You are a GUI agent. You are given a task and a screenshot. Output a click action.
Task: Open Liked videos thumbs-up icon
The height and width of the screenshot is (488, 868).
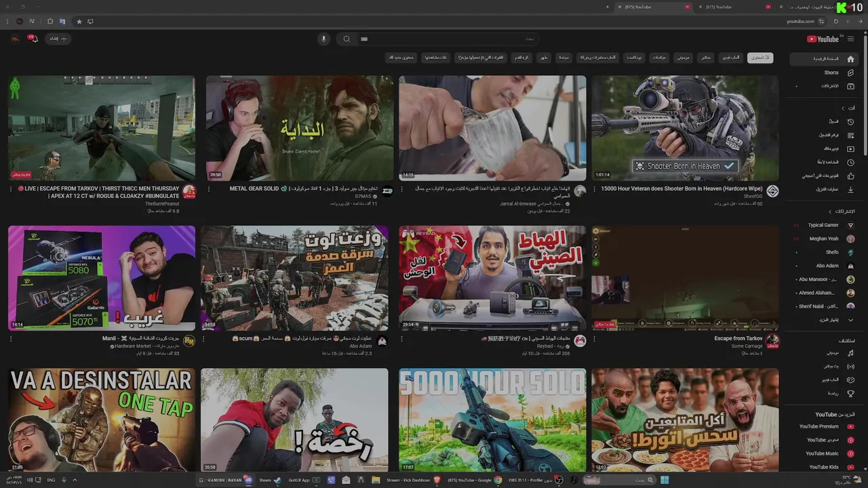850,176
